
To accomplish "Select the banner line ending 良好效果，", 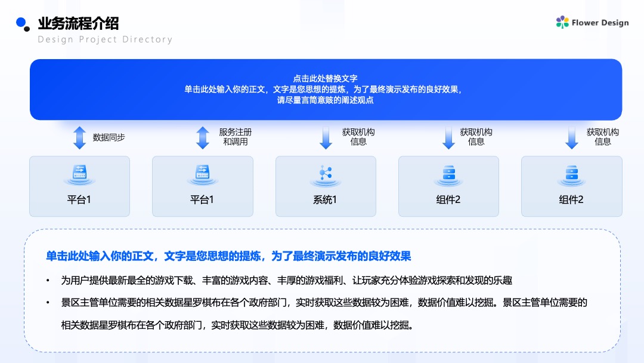I will coord(323,89).
